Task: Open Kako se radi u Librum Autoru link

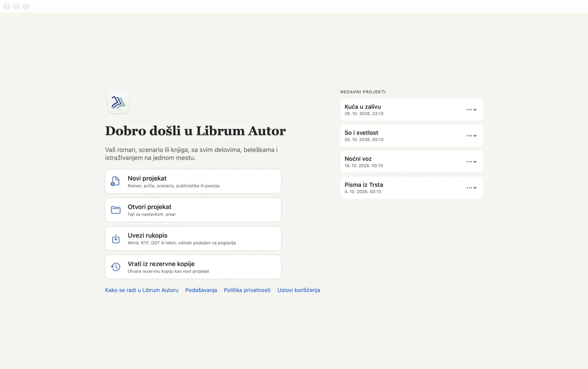Action: pyautogui.click(x=141, y=290)
